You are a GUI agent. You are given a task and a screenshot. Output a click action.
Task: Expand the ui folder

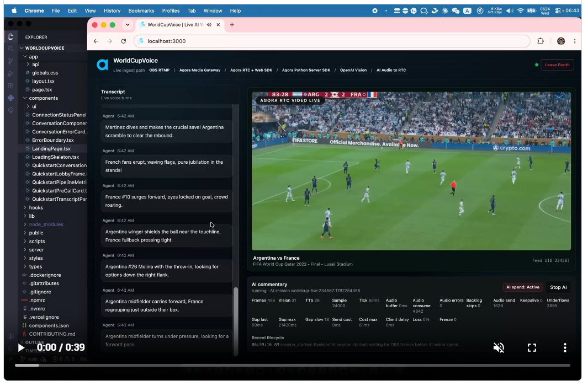coord(34,106)
